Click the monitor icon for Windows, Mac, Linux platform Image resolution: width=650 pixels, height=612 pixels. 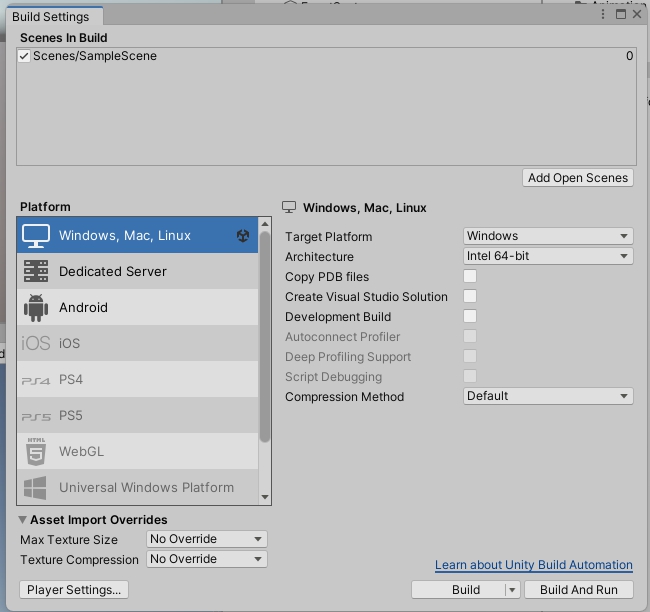36,236
